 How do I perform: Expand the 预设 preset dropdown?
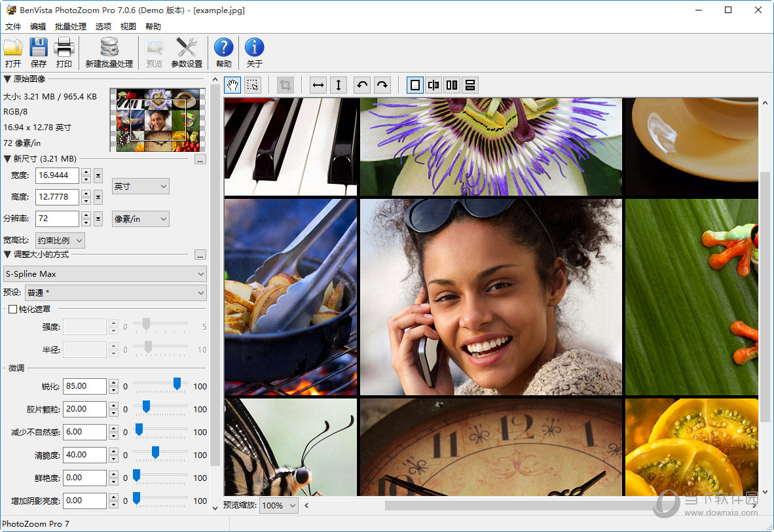[116, 293]
